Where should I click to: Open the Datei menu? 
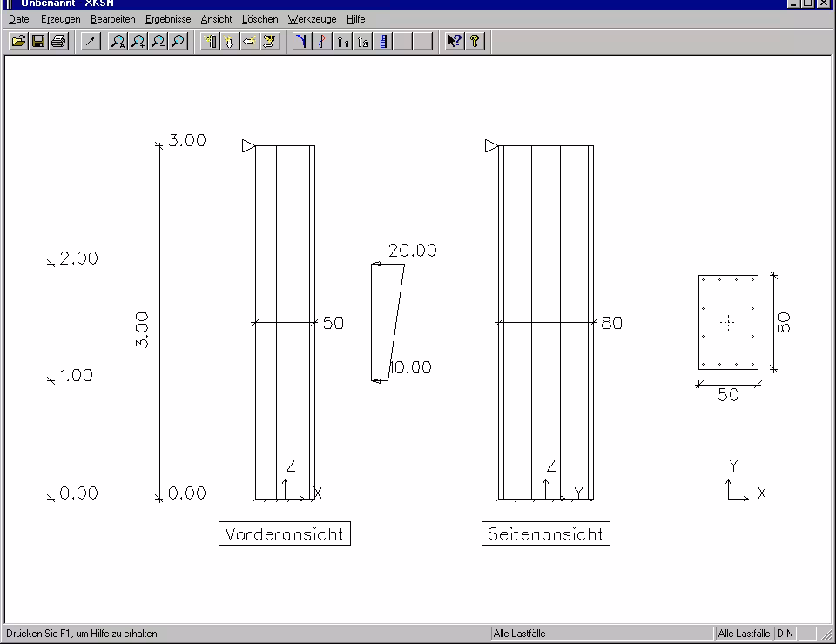click(x=19, y=19)
